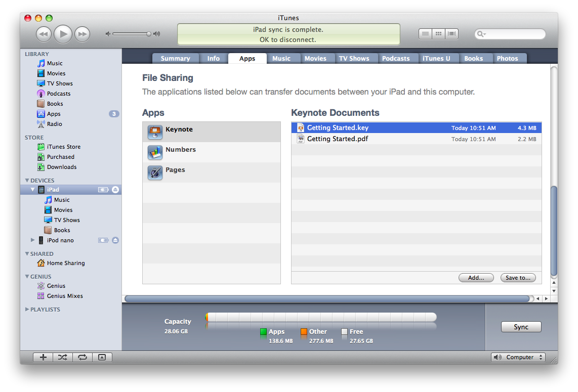
Task: Select Numbers in Apps list
Action: pyautogui.click(x=212, y=152)
